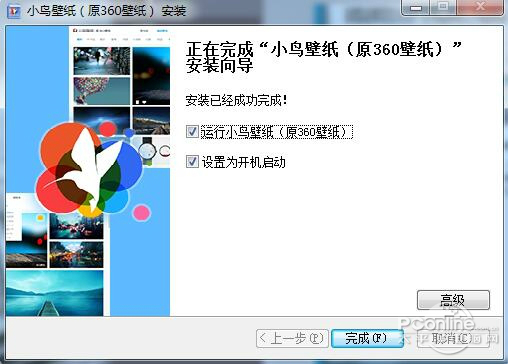The height and width of the screenshot is (364, 508).
Task: Click 小鸟壁纸（原360壁纸）安装 title bar text
Action: point(106,11)
